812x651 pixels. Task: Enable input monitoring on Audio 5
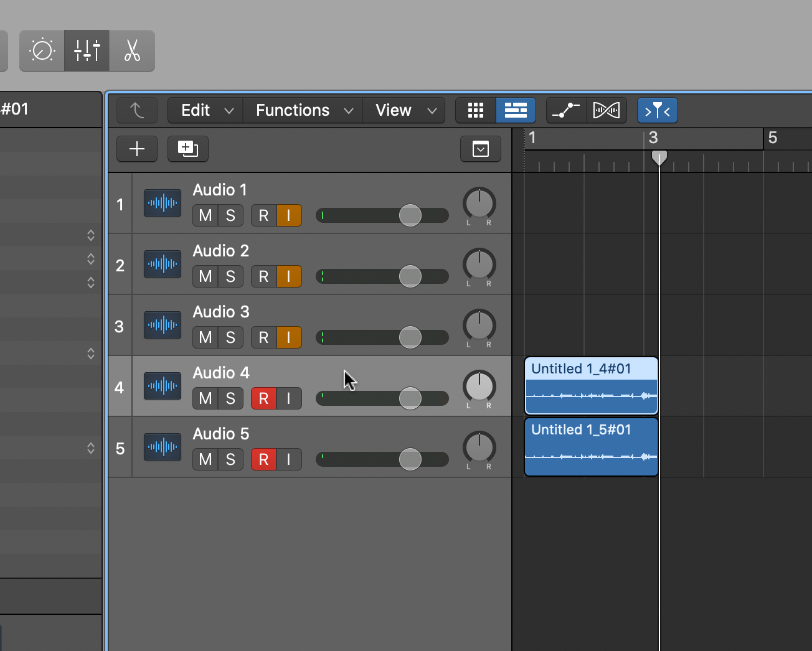point(289,459)
